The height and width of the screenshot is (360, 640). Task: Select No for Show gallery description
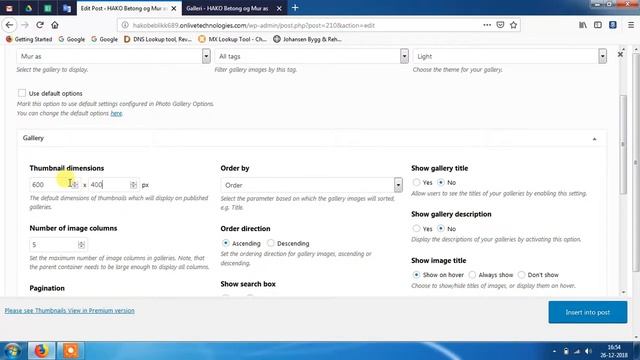(440, 229)
